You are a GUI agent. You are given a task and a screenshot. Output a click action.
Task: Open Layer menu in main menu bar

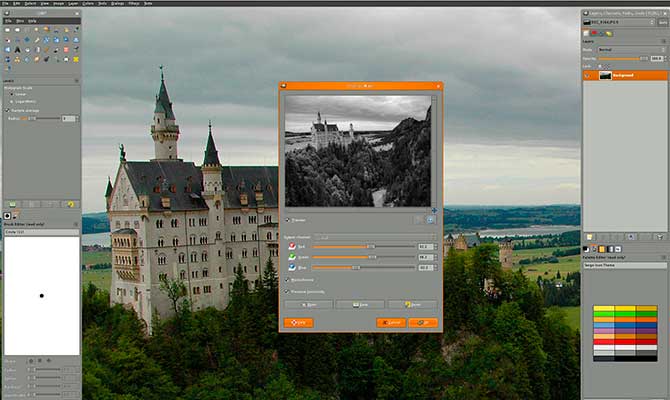click(73, 3)
